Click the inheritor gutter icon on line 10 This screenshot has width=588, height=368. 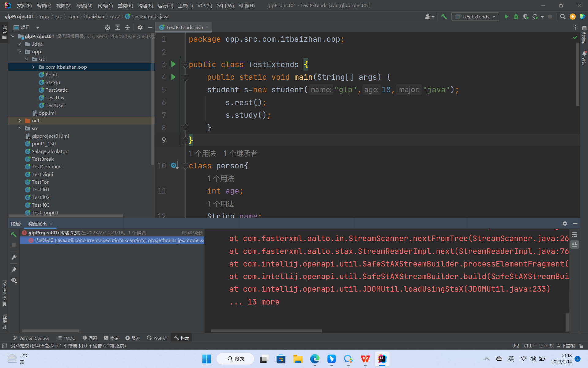(175, 166)
